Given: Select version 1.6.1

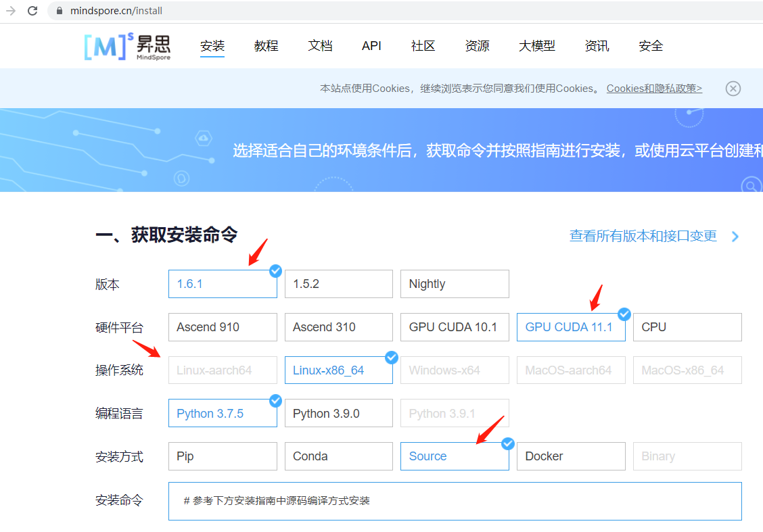Looking at the screenshot, I should [223, 284].
